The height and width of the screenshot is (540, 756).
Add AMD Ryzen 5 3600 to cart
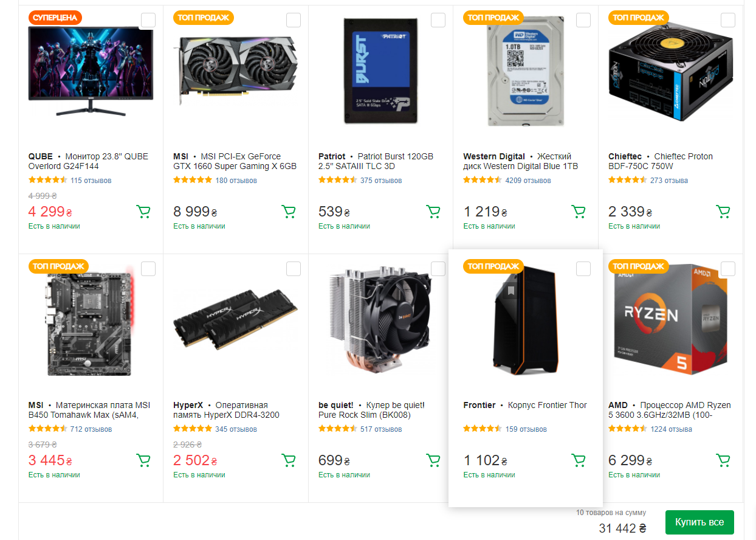point(723,460)
